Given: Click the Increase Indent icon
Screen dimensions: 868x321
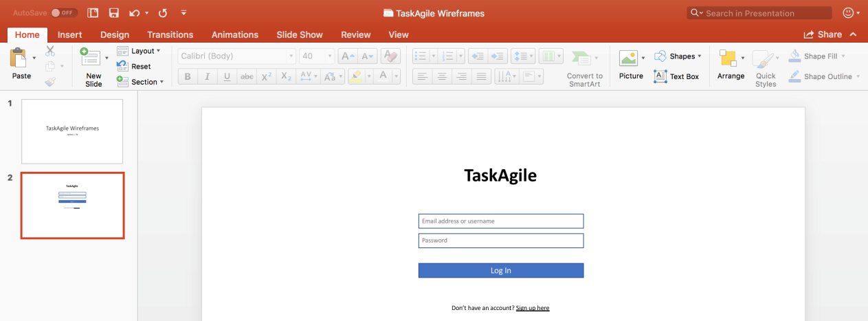Looking at the screenshot, I should coord(498,56).
